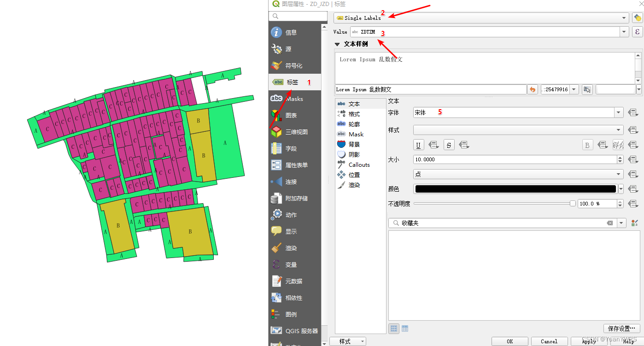644x346 pixels.
Task: Toggle strikethrough S button
Action: [x=449, y=145]
